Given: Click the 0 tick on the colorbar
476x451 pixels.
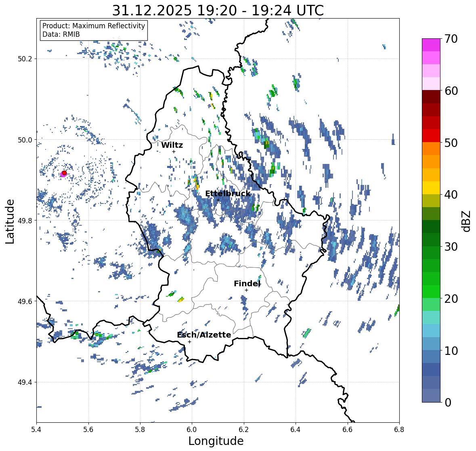Looking at the screenshot, I should [x=447, y=403].
